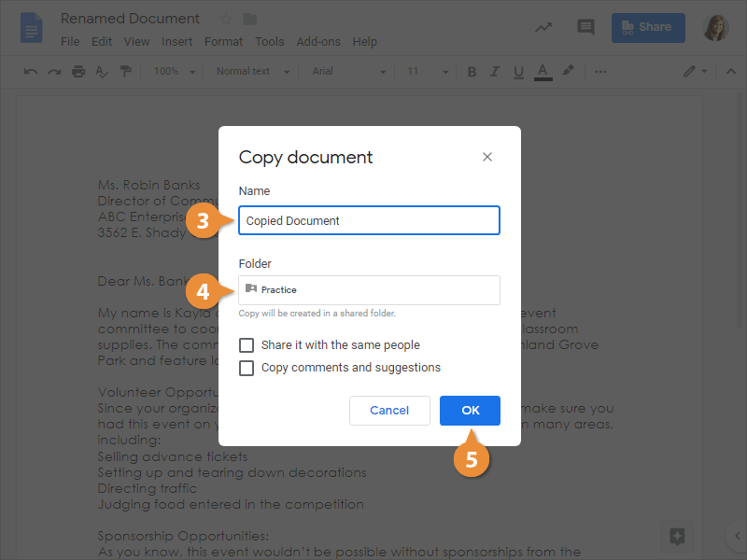Viewport: 747px width, 560px height.
Task: Open the Tools menu
Action: point(269,42)
